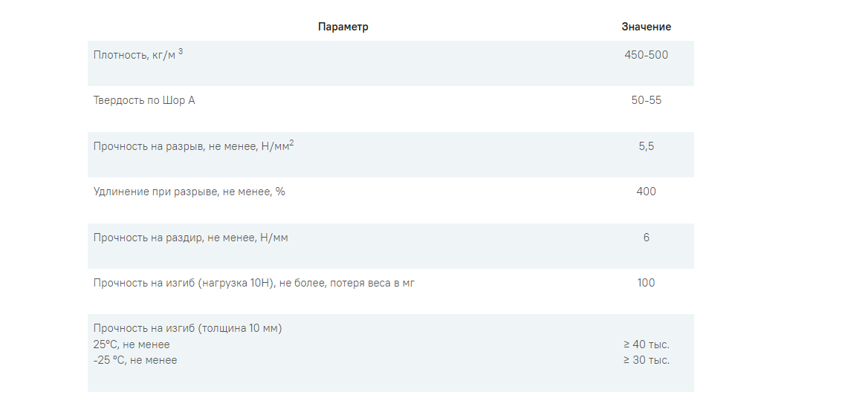Select the Прочность на разрыв label
The width and height of the screenshot is (868, 415).
pyautogui.click(x=192, y=146)
